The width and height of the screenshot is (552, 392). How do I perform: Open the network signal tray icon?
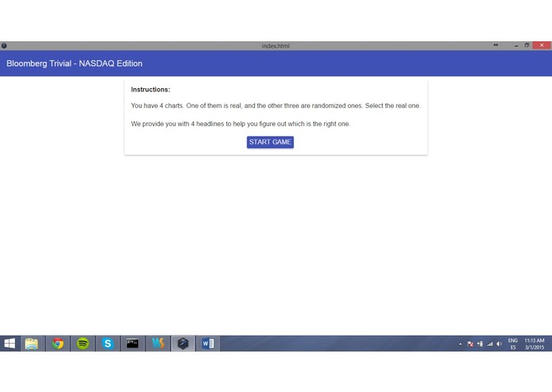click(x=490, y=344)
